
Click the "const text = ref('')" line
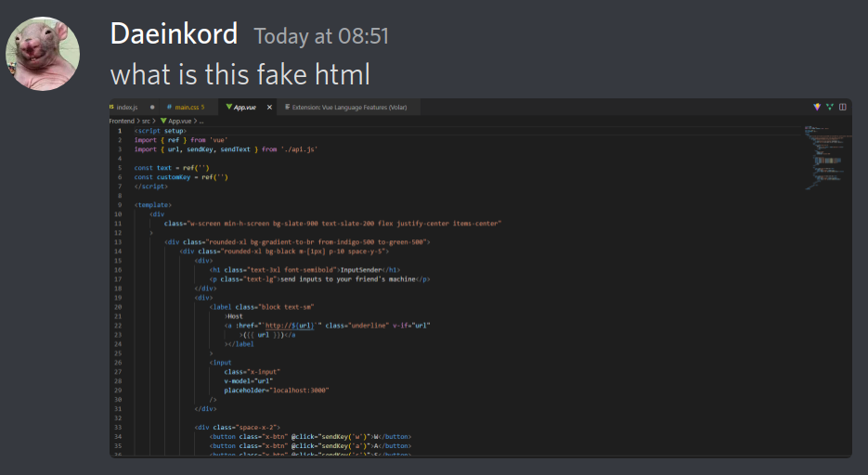click(172, 168)
